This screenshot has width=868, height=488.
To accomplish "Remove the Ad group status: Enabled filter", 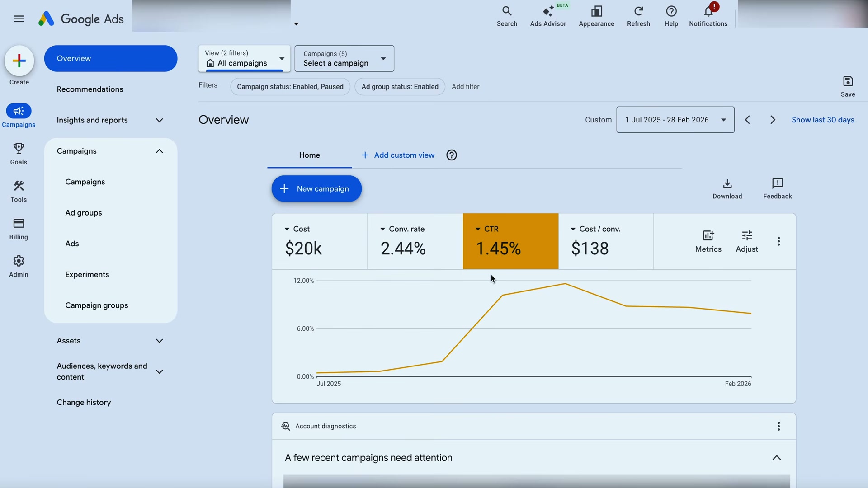I will [400, 86].
